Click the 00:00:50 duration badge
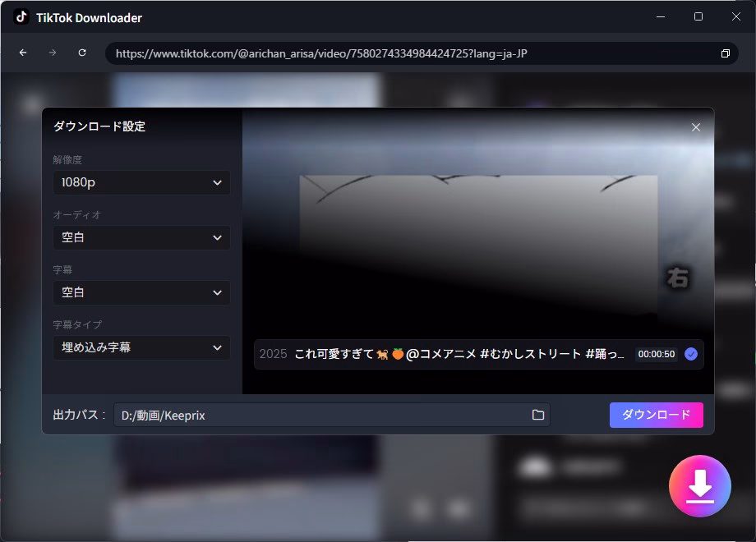 coord(656,354)
